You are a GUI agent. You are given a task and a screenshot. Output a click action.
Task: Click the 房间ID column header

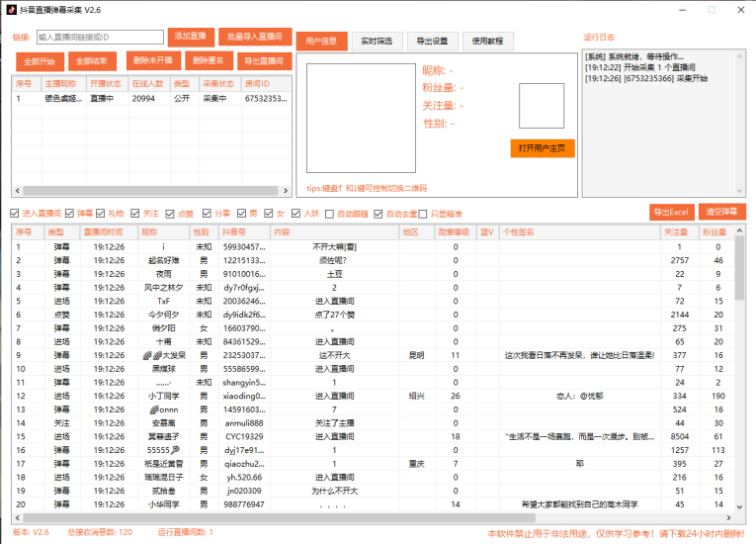(266, 83)
